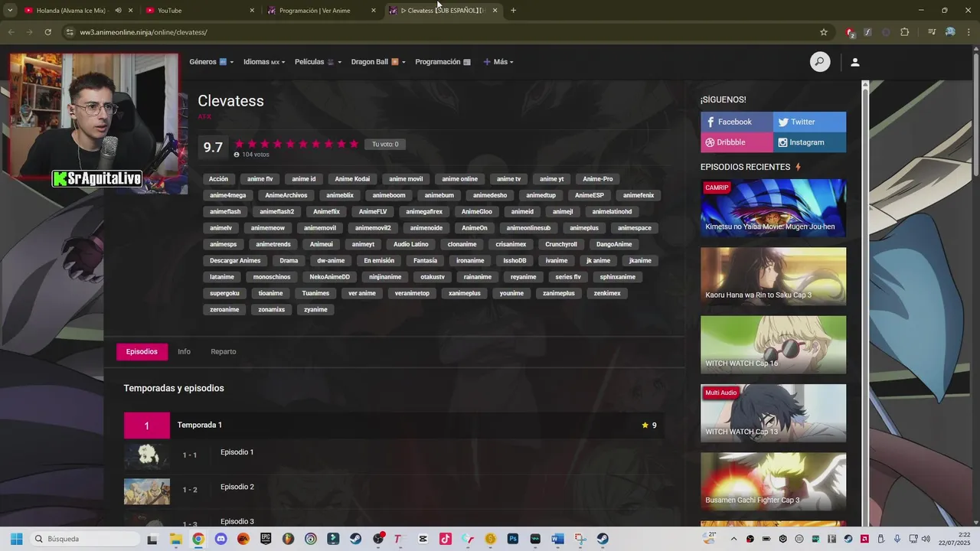Open Photoshop from the taskbar

513,539
